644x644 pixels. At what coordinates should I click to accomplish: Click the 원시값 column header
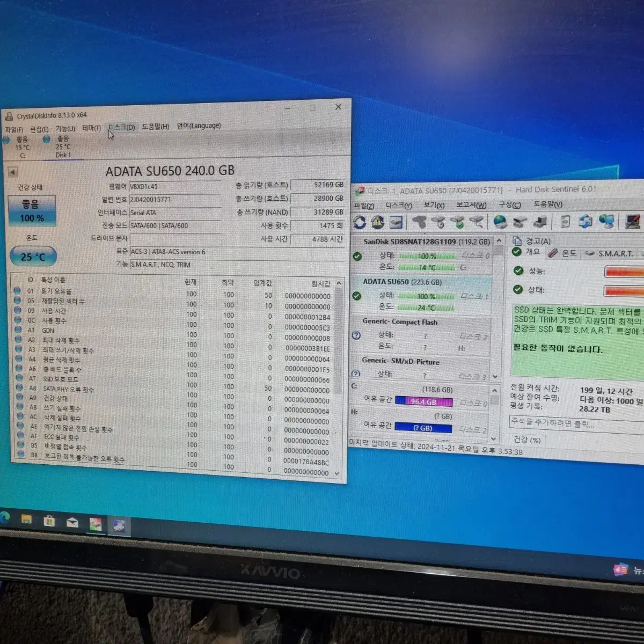tap(321, 284)
